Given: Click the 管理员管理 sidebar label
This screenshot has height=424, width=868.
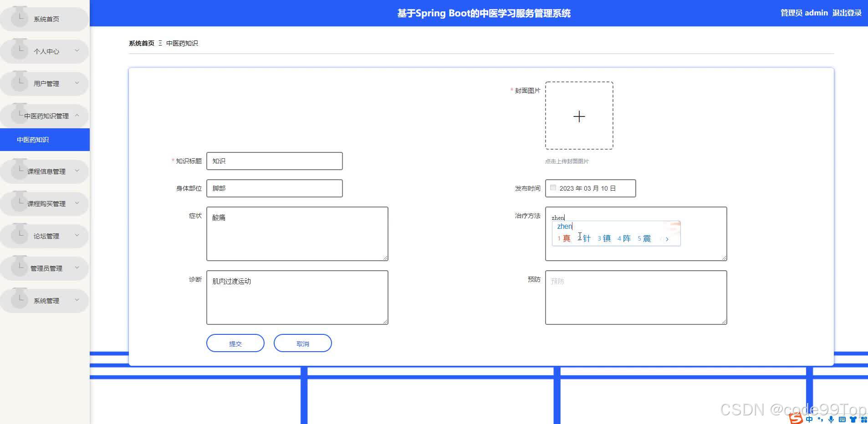Looking at the screenshot, I should click(46, 268).
